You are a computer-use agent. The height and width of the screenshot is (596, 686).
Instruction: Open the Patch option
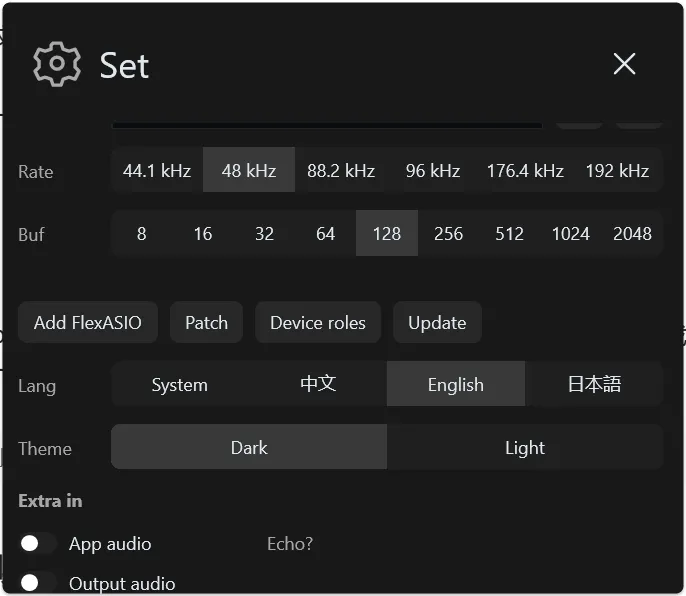(x=206, y=323)
